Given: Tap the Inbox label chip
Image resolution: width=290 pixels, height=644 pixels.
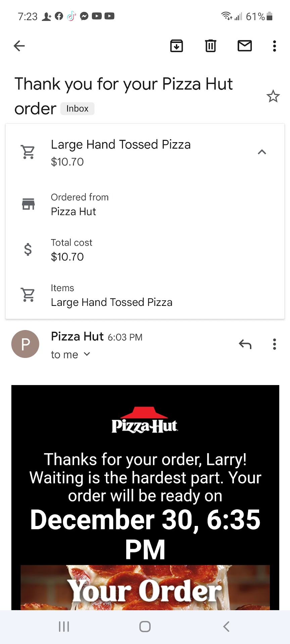Looking at the screenshot, I should [77, 109].
